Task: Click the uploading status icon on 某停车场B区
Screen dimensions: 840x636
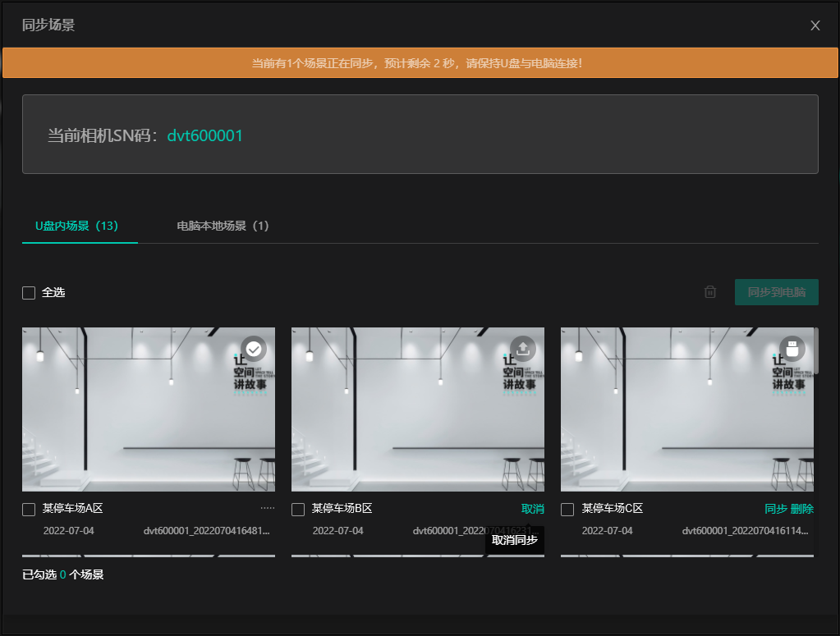Action: pos(523,349)
